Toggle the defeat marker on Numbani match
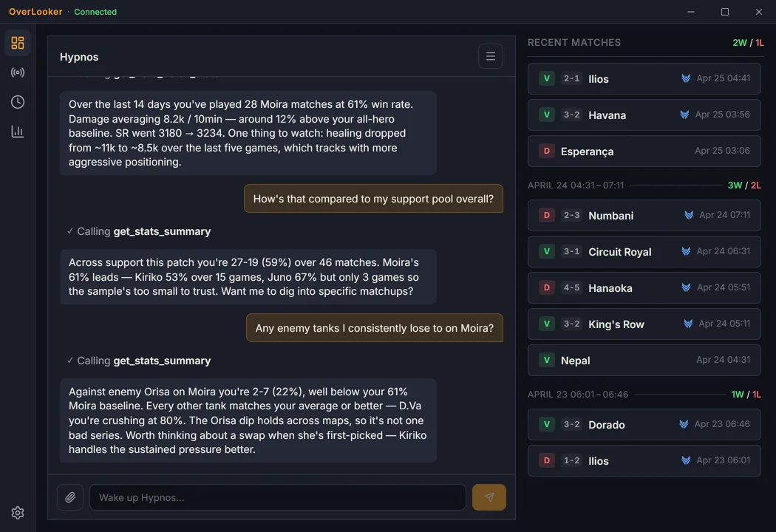The height and width of the screenshot is (532, 776). click(546, 215)
